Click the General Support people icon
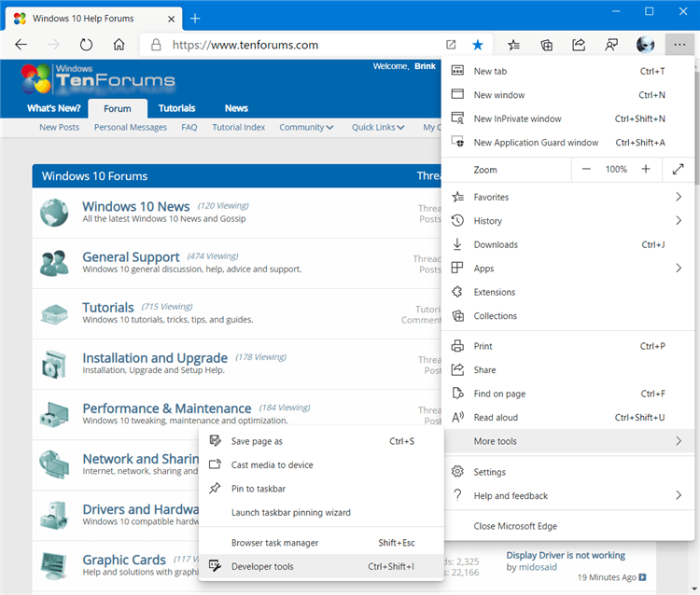700x595 pixels. click(54, 263)
